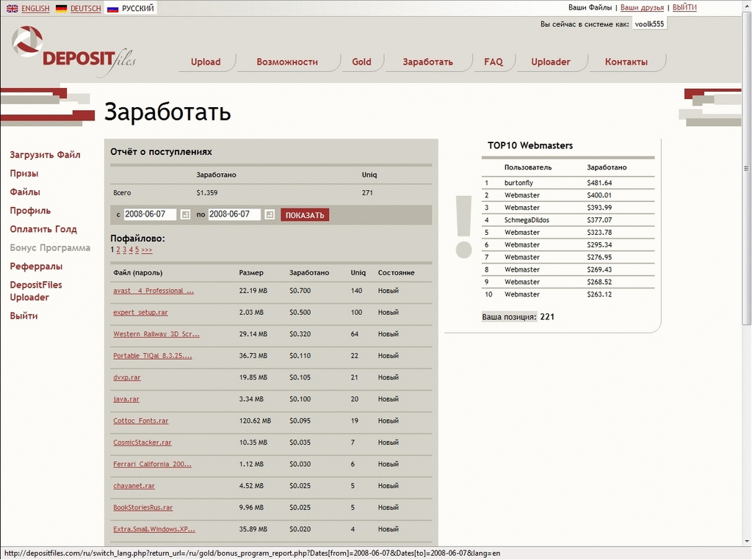Open the Возможности navigation tab
Viewport: 752px width, 560px height.
[287, 62]
